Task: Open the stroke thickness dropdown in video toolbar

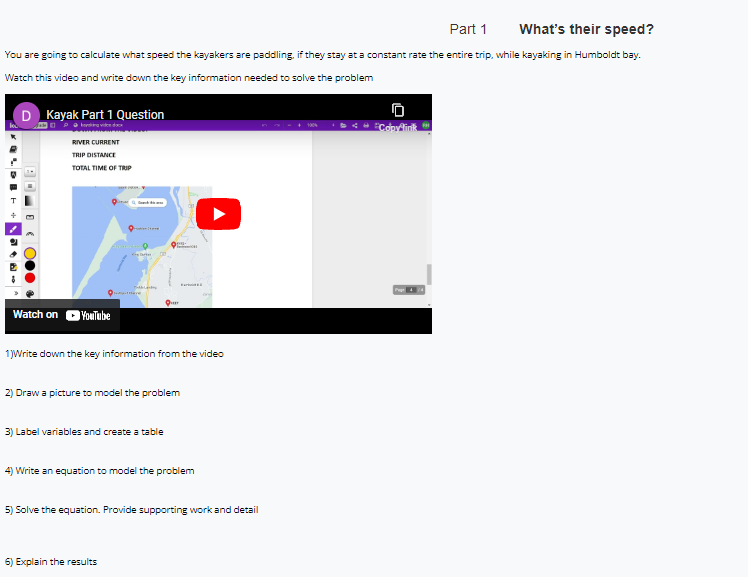Action: pos(30,171)
